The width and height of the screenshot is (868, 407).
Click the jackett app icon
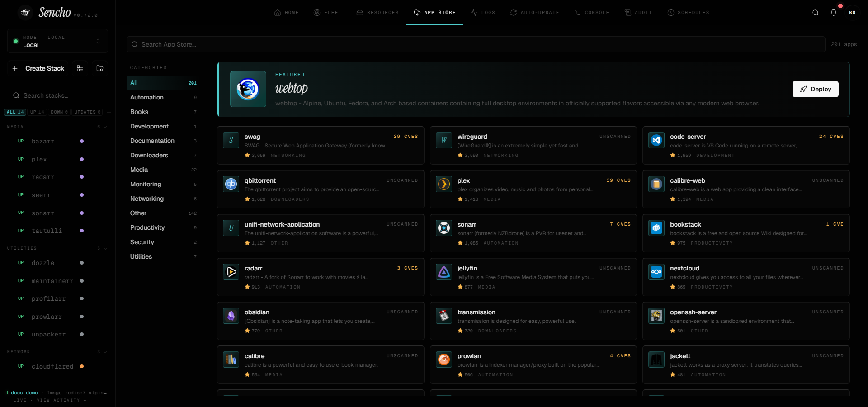click(656, 360)
